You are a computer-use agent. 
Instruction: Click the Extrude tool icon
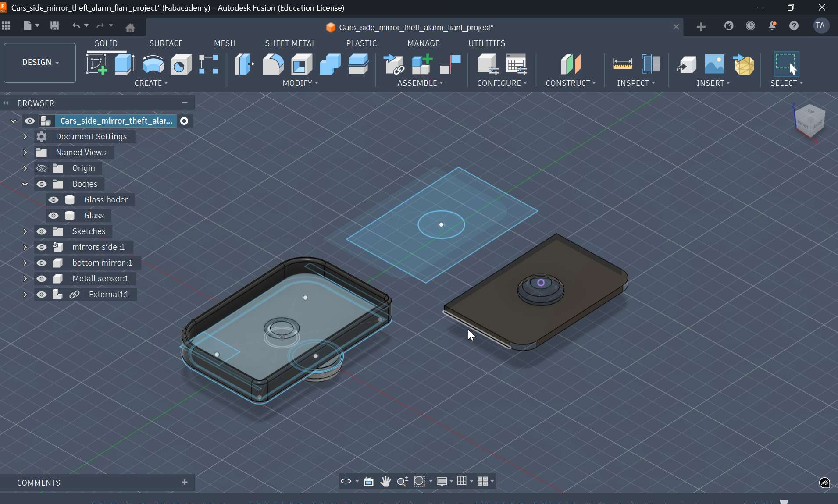pyautogui.click(x=125, y=64)
